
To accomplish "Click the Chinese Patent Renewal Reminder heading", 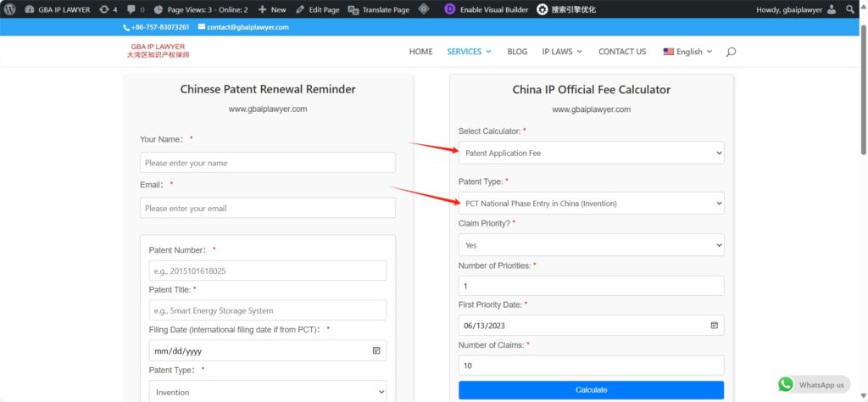I will tap(268, 89).
